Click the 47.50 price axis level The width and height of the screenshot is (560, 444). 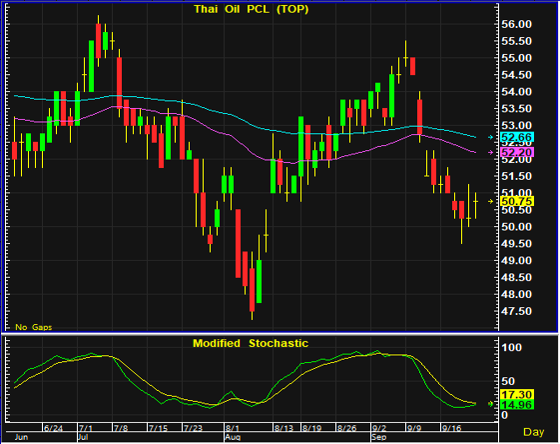click(x=516, y=311)
